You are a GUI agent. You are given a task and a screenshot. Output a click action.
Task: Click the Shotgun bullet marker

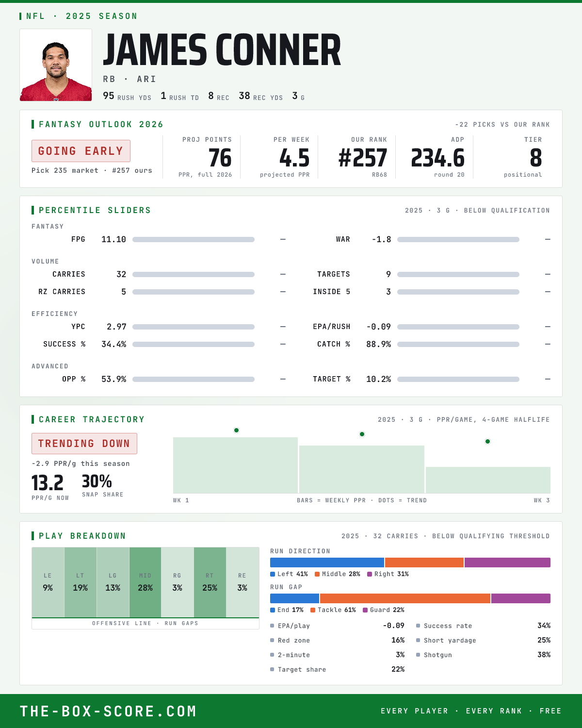pos(418,655)
